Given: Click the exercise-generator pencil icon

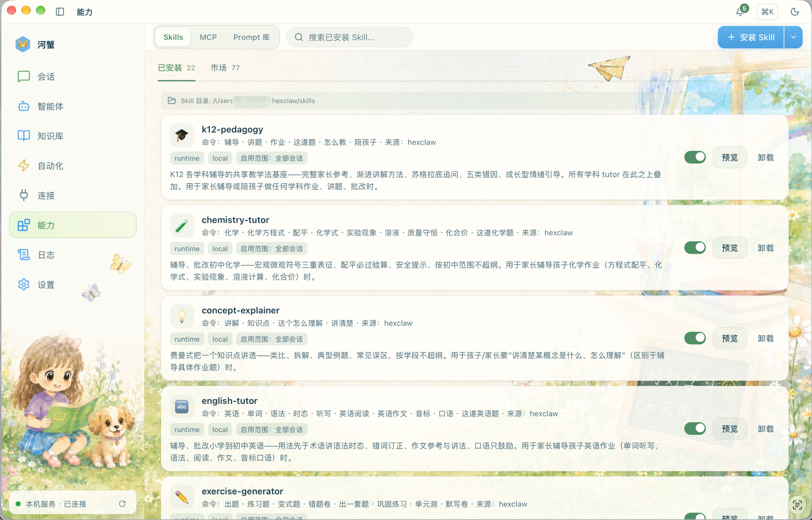Looking at the screenshot, I should point(182,497).
